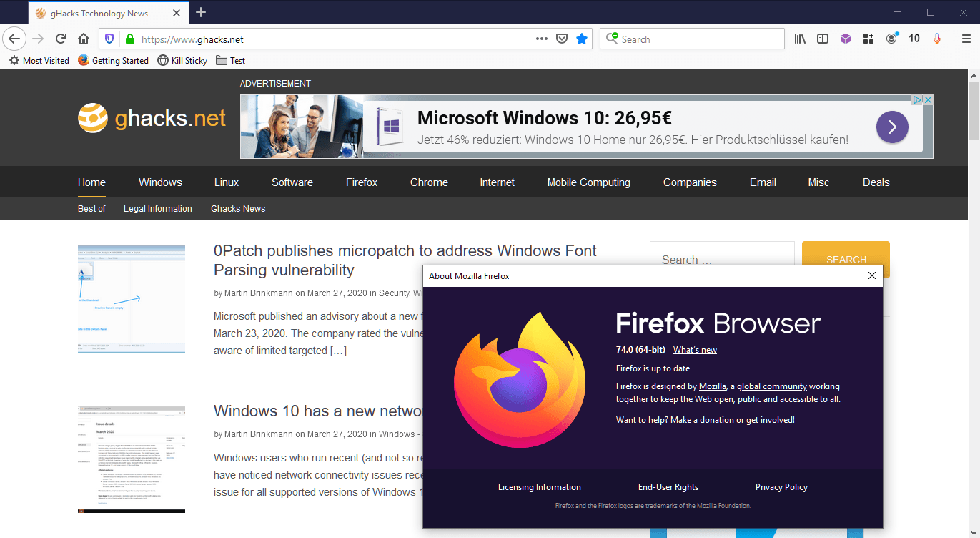Close the About Mozilla Firefox dialog
This screenshot has height=538, width=980.
pyautogui.click(x=871, y=275)
